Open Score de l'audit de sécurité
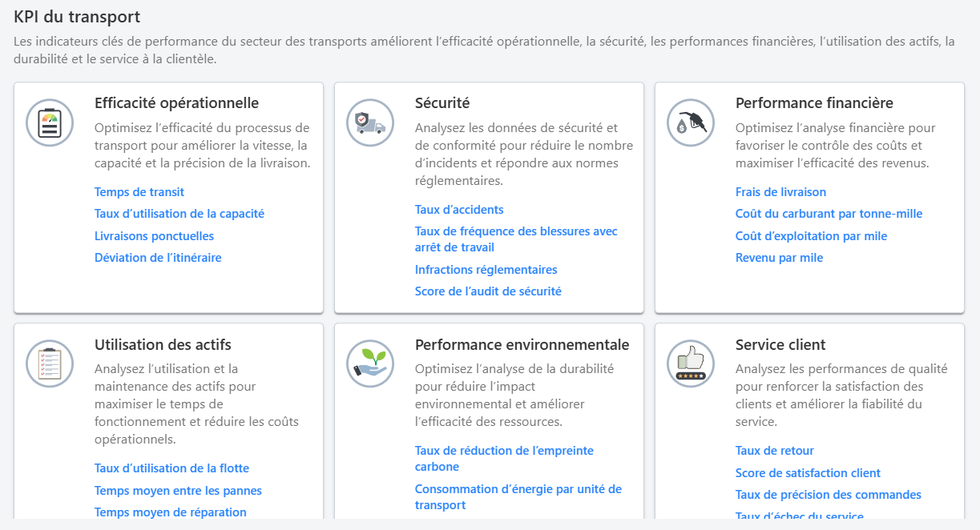This screenshot has height=530, width=980. [488, 291]
